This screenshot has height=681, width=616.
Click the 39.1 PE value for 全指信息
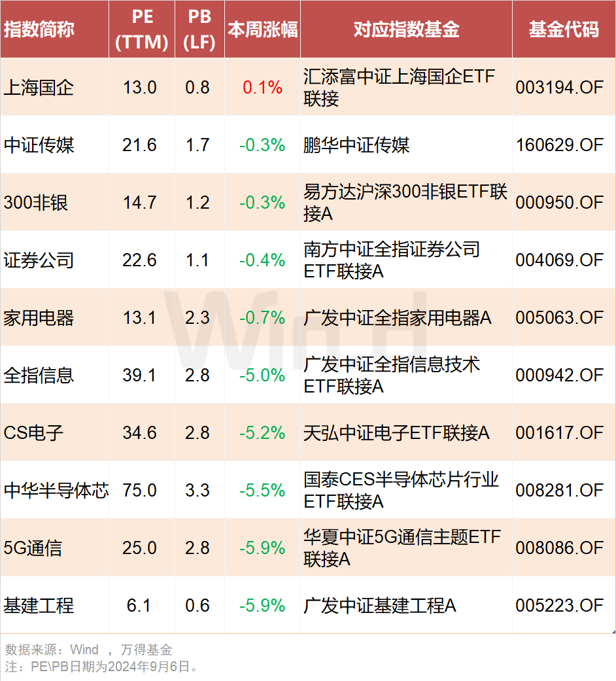point(139,375)
